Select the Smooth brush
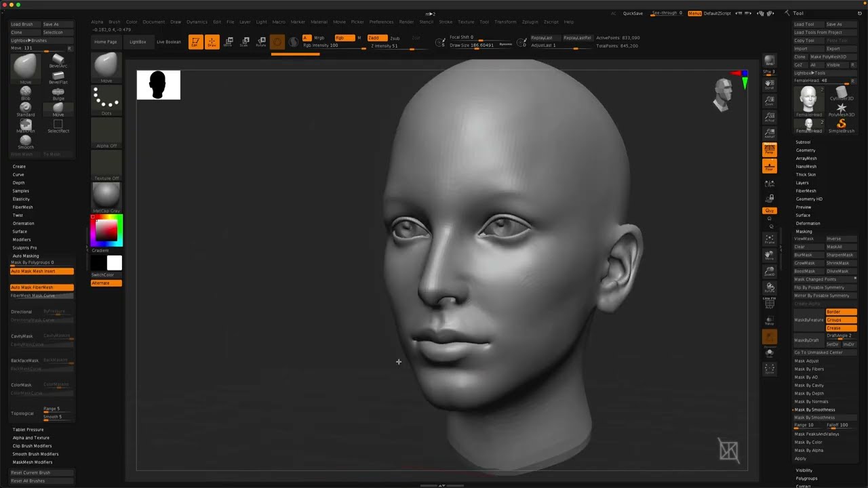This screenshot has height=488, width=868. coord(25,142)
